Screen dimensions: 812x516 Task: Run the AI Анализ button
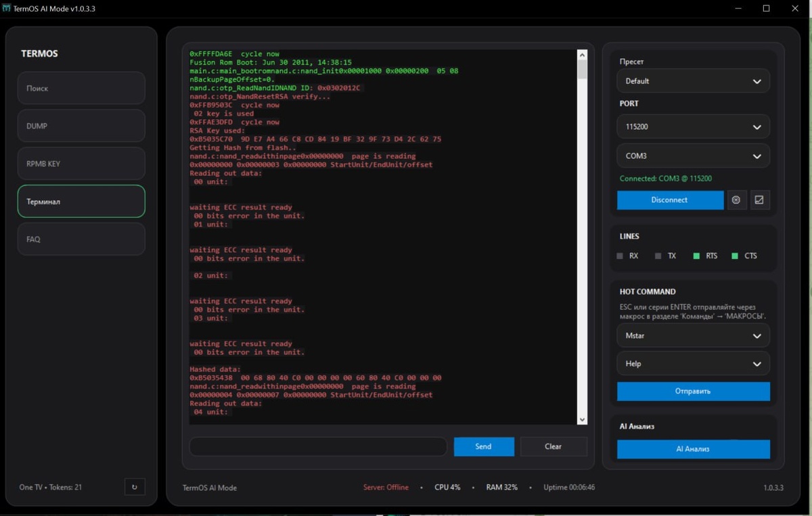[x=693, y=449]
